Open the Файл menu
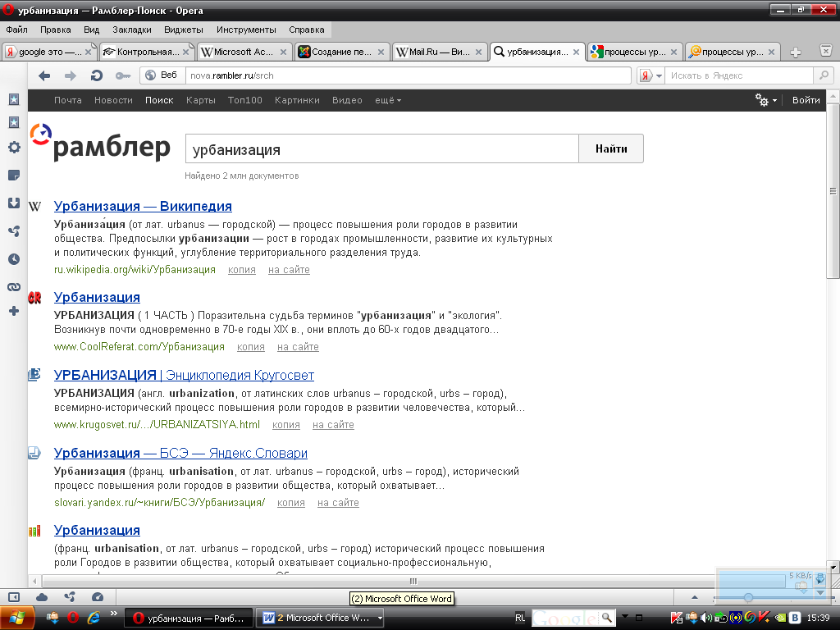Screen dimensions: 840x630 16,30
